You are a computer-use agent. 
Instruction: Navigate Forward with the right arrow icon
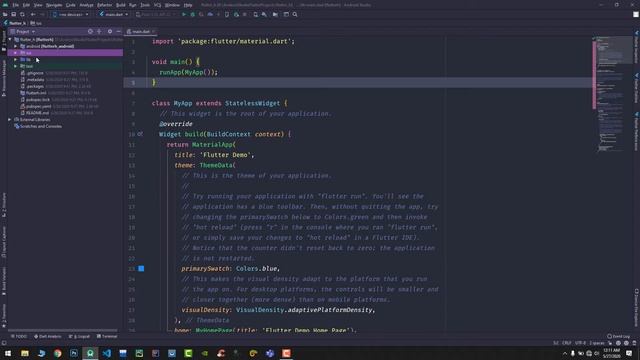coord(42,14)
